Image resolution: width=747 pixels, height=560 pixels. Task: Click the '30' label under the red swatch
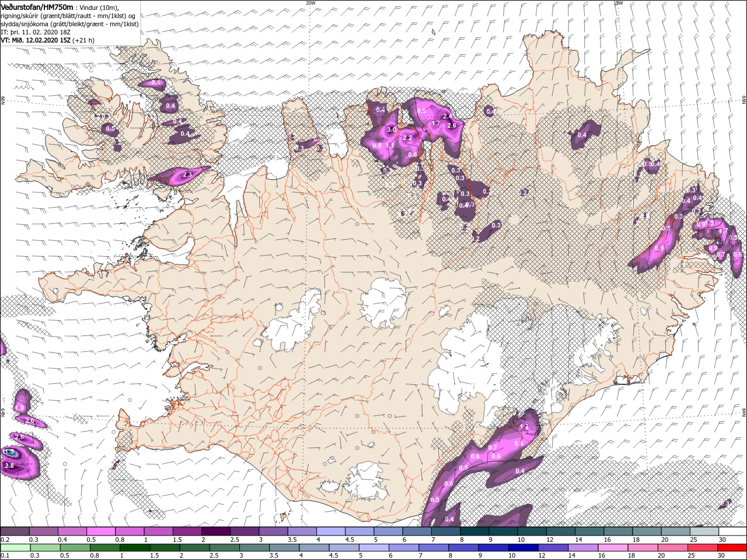[x=722, y=556]
